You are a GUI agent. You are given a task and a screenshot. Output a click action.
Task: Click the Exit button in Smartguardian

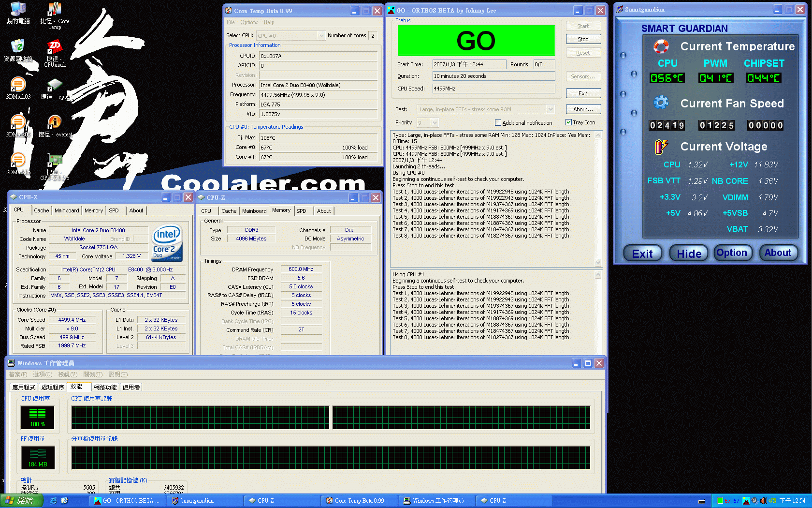[642, 253]
